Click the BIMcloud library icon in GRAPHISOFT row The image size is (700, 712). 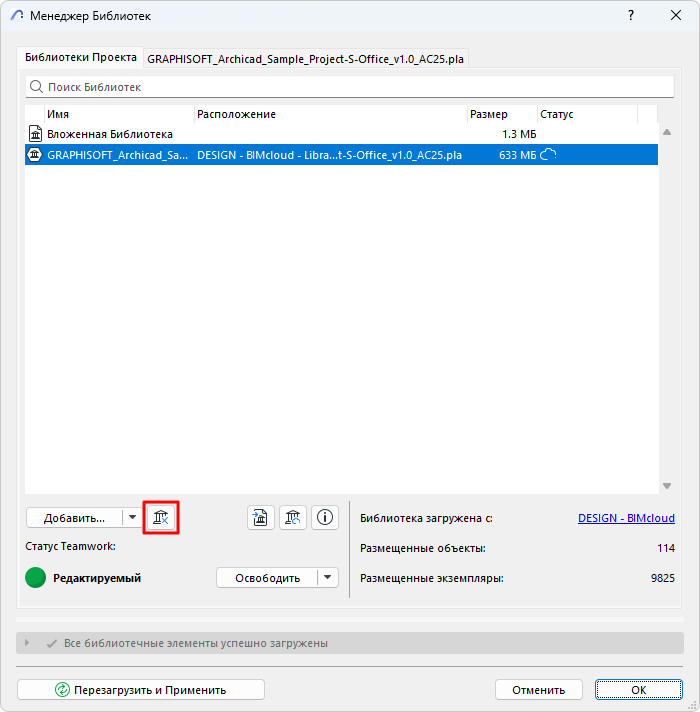(x=35, y=155)
